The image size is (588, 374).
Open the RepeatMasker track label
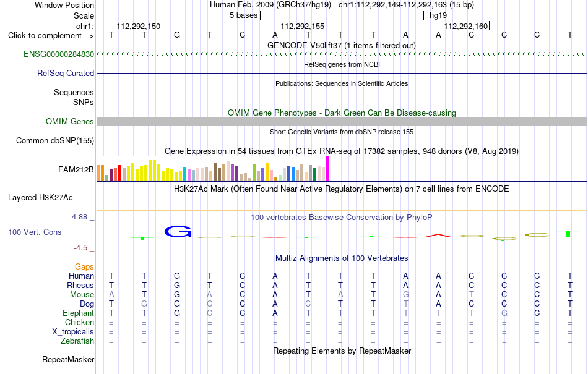(68, 360)
